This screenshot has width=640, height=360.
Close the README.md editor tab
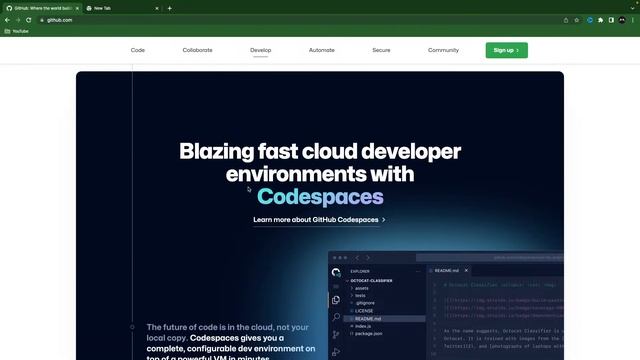466,270
